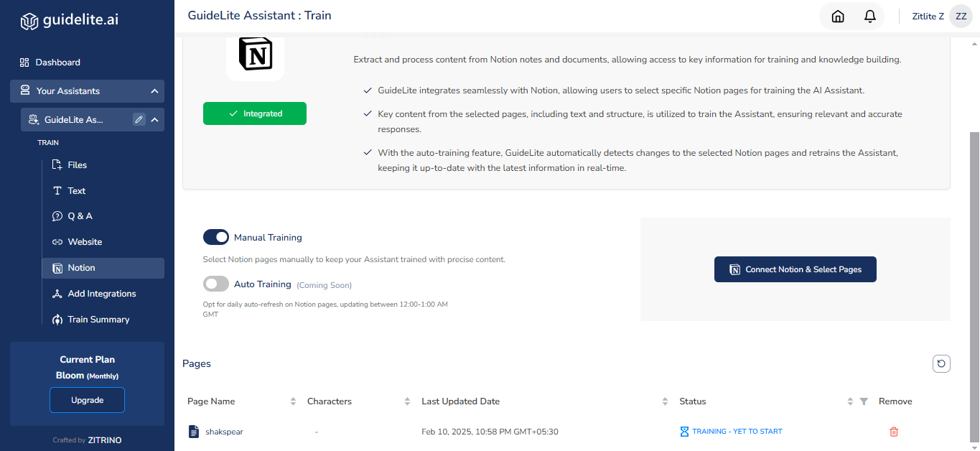980x451 pixels.
Task: Click the page vertical scrollbar
Action: (974, 287)
